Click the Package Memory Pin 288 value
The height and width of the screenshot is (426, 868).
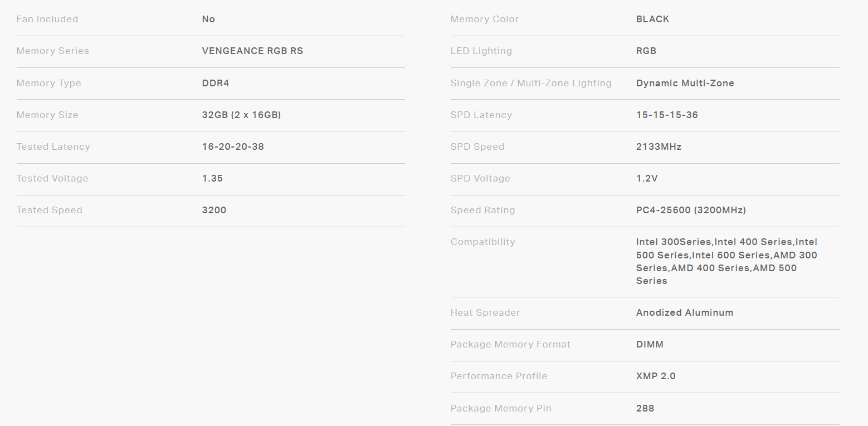tap(645, 408)
